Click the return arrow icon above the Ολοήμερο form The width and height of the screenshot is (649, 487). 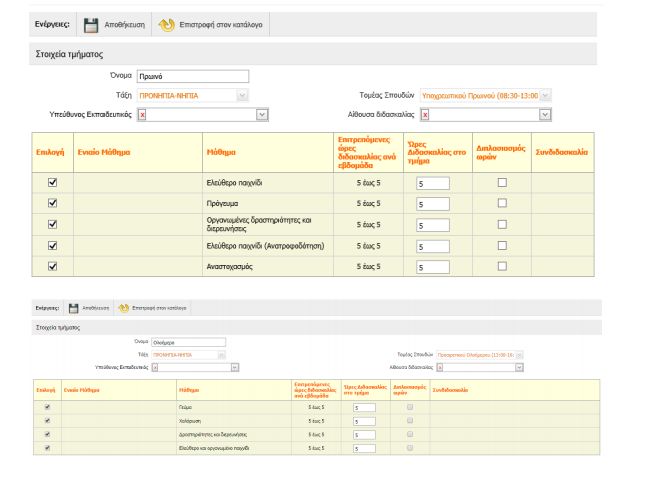coord(123,308)
